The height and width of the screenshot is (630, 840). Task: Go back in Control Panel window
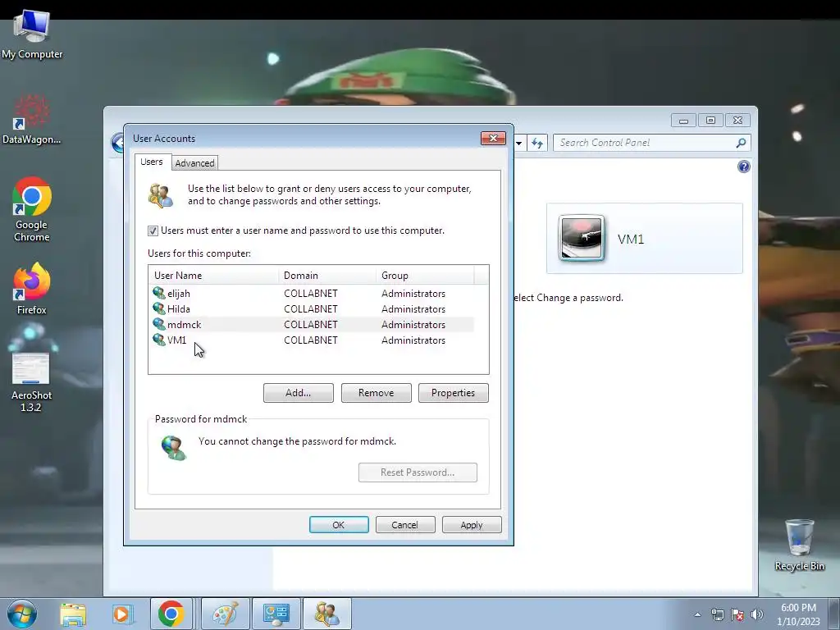[117, 143]
